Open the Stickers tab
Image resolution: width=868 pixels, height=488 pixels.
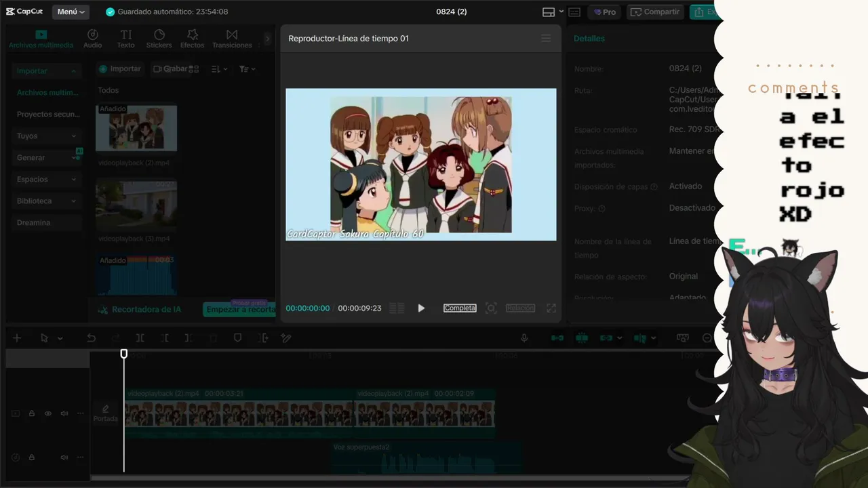159,39
